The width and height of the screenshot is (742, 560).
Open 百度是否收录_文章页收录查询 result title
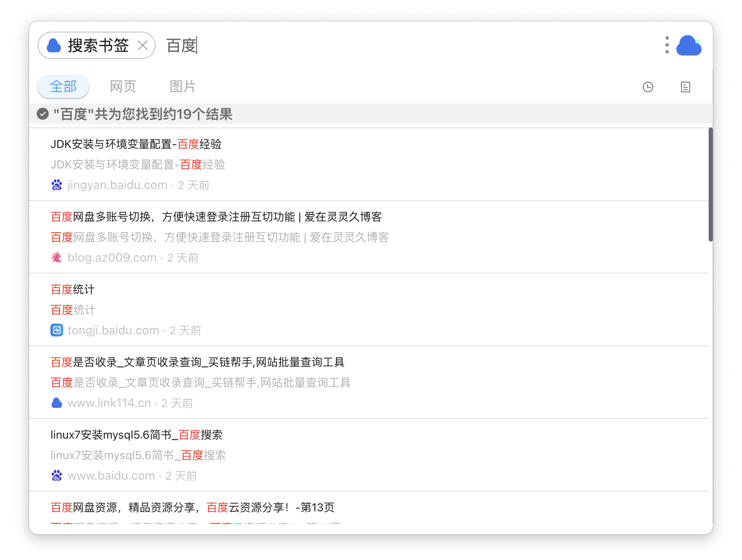coord(197,362)
